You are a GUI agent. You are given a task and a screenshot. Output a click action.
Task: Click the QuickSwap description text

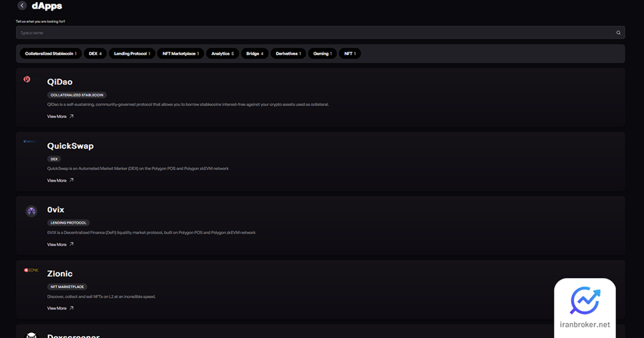tap(137, 169)
